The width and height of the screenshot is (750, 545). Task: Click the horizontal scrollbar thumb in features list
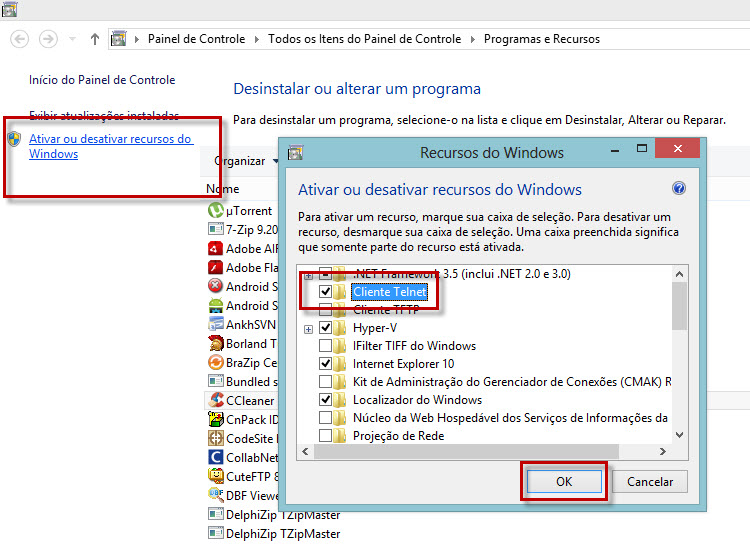[x=466, y=451]
